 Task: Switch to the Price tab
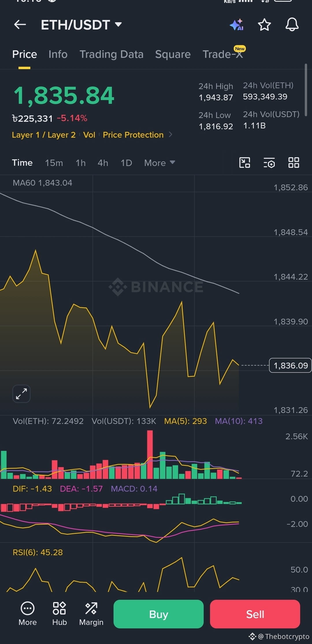point(25,54)
